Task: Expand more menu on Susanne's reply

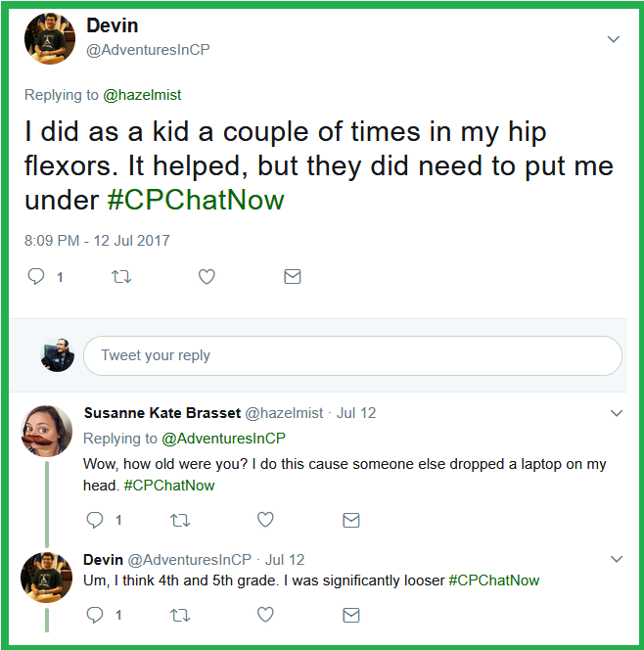Action: (x=617, y=413)
